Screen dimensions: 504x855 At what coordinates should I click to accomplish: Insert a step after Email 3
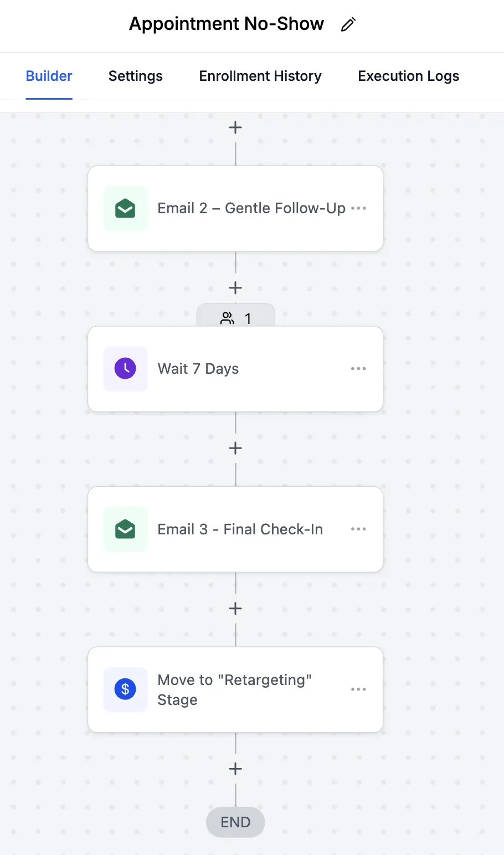pyautogui.click(x=235, y=609)
